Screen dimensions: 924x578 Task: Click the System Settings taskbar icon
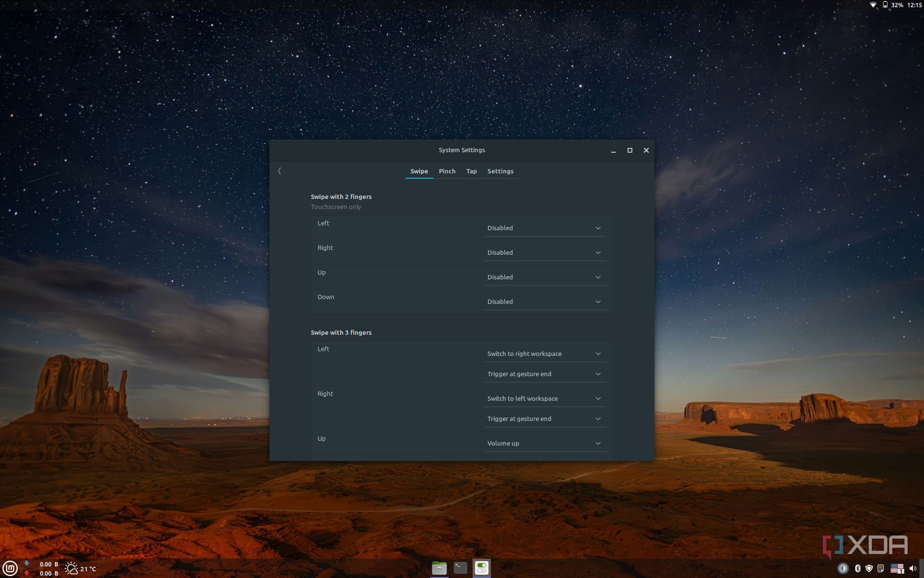coord(482,568)
